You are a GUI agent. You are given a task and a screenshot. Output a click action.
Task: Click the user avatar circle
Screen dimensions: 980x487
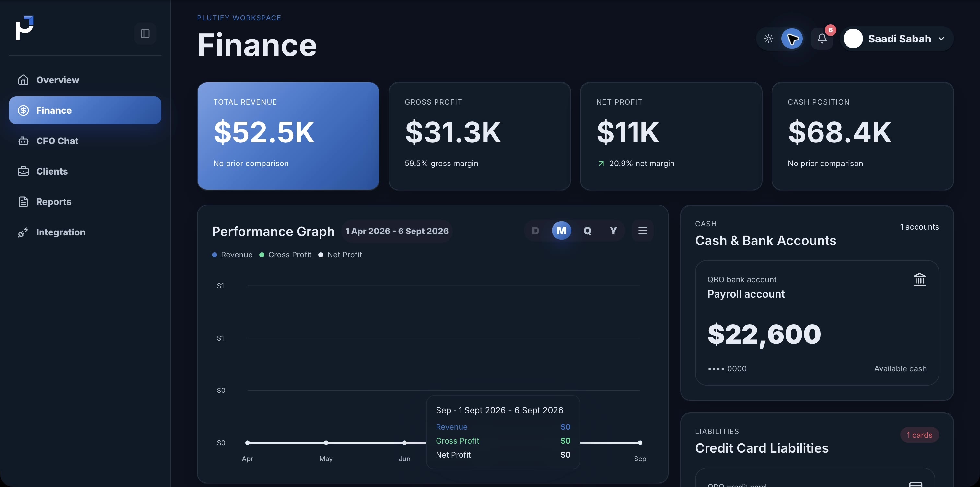point(853,39)
